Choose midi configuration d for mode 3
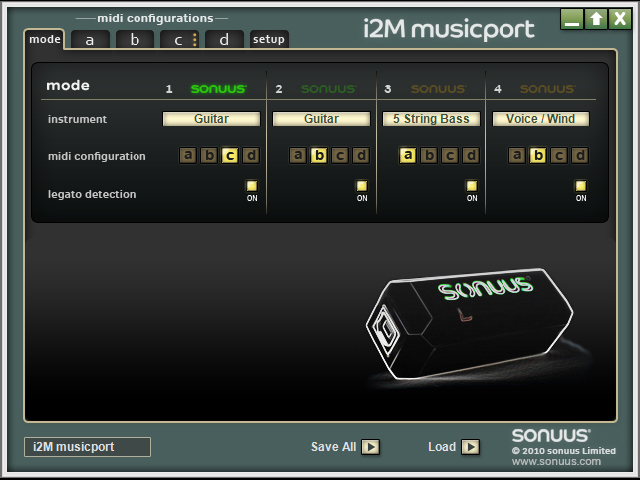640x480 pixels. [x=471, y=156]
